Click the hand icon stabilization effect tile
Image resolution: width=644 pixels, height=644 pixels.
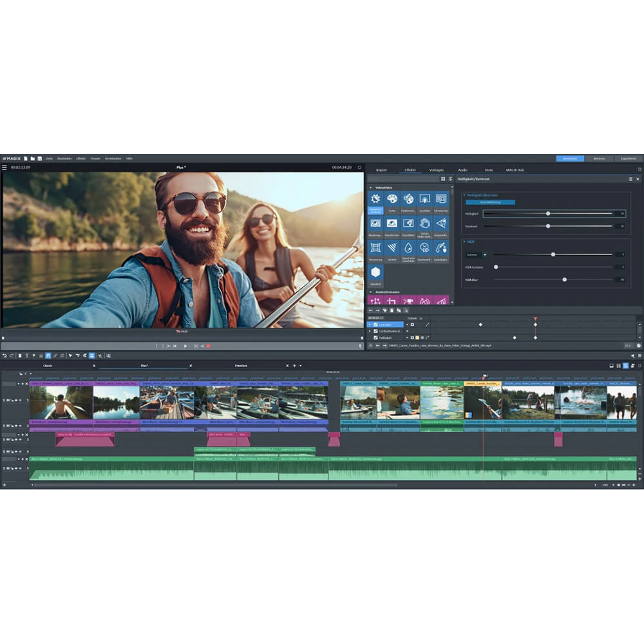[x=424, y=227]
